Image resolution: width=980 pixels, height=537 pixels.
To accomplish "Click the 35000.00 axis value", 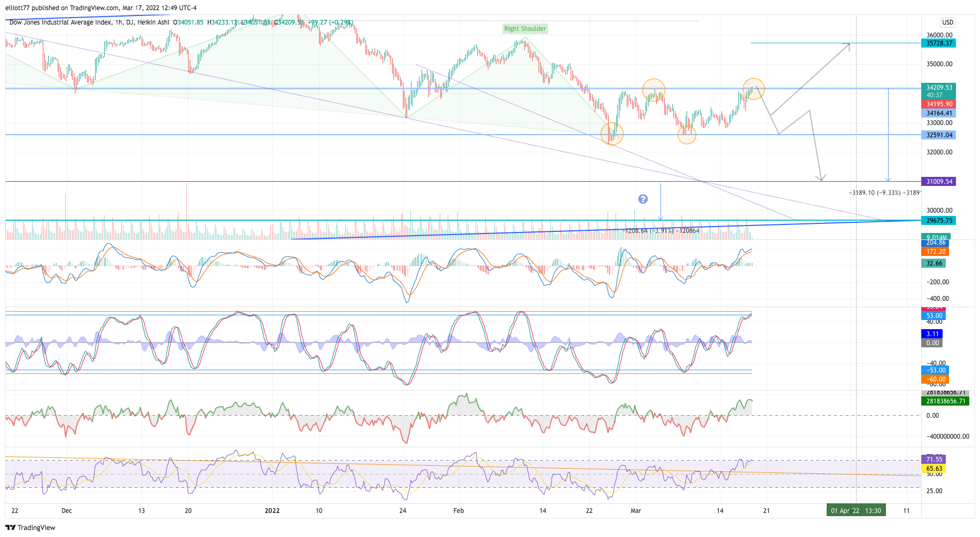I will 939,64.
